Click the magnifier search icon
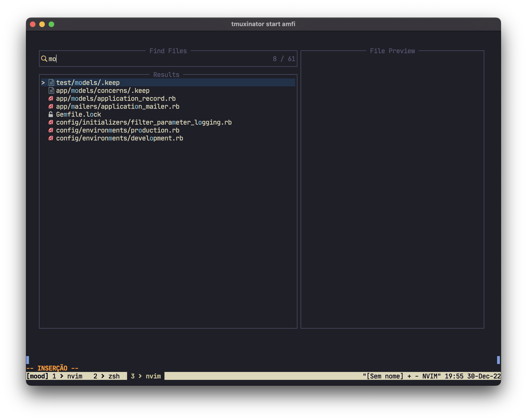This screenshot has height=420, width=527. coord(44,59)
